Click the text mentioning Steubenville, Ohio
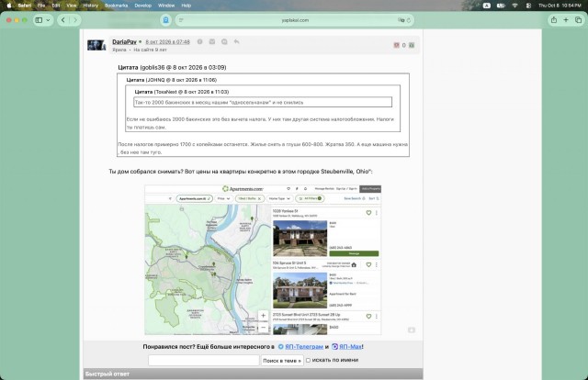The width and height of the screenshot is (588, 380). click(x=241, y=172)
